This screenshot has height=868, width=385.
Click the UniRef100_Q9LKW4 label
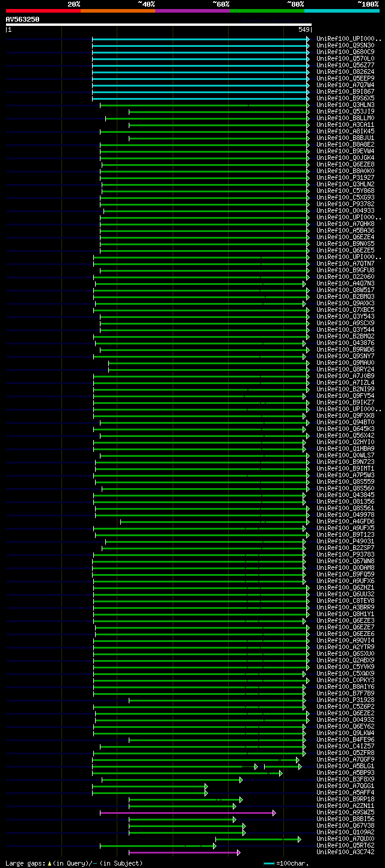(345, 733)
